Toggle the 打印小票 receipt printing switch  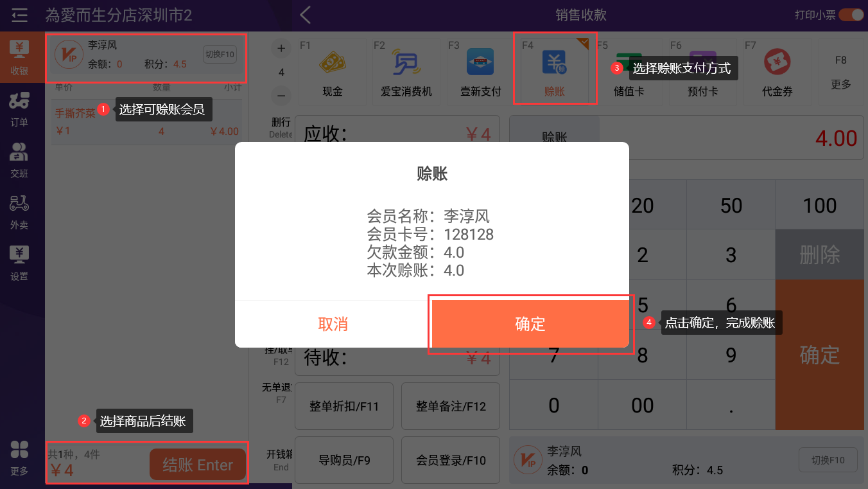point(851,15)
